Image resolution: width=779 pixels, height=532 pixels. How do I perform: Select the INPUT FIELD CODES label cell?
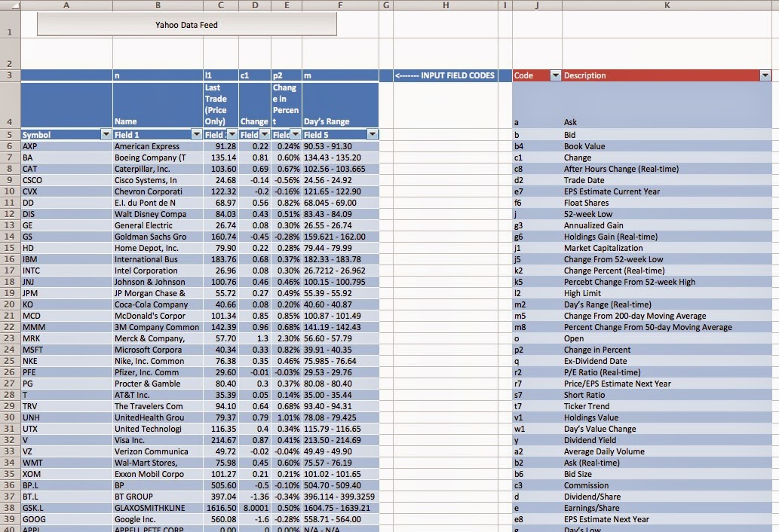(x=446, y=75)
